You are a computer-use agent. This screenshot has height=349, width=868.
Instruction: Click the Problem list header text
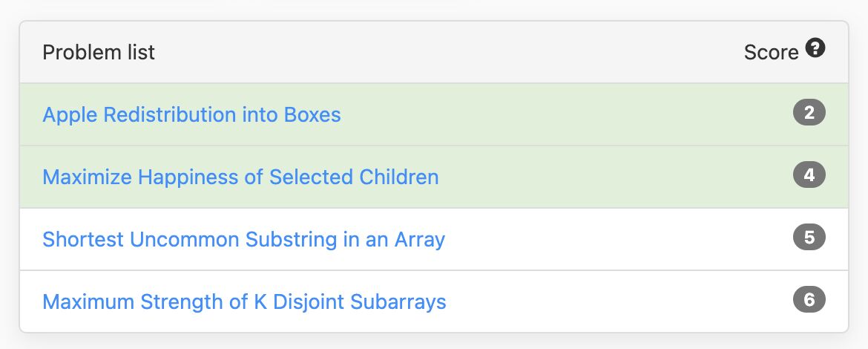coord(99,53)
